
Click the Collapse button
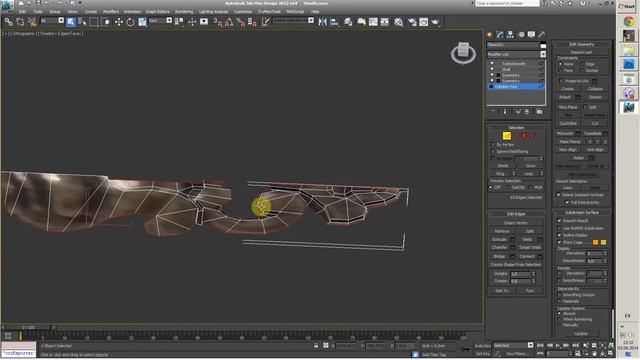pyautogui.click(x=595, y=89)
